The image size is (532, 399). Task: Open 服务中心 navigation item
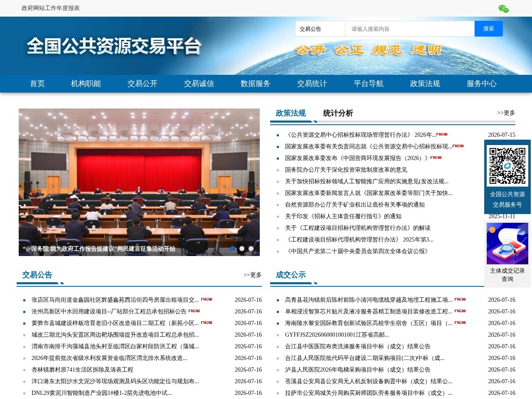pyautogui.click(x=482, y=84)
